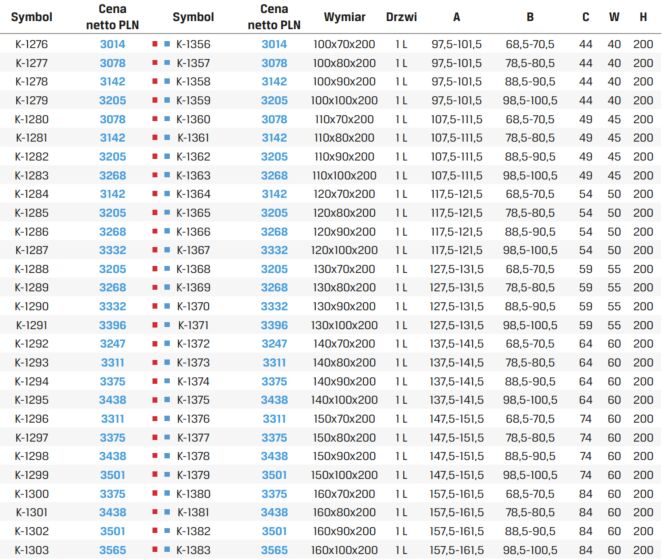Click price 3332 after K-1367
Viewport: 663px width, 560px height.
[274, 250]
